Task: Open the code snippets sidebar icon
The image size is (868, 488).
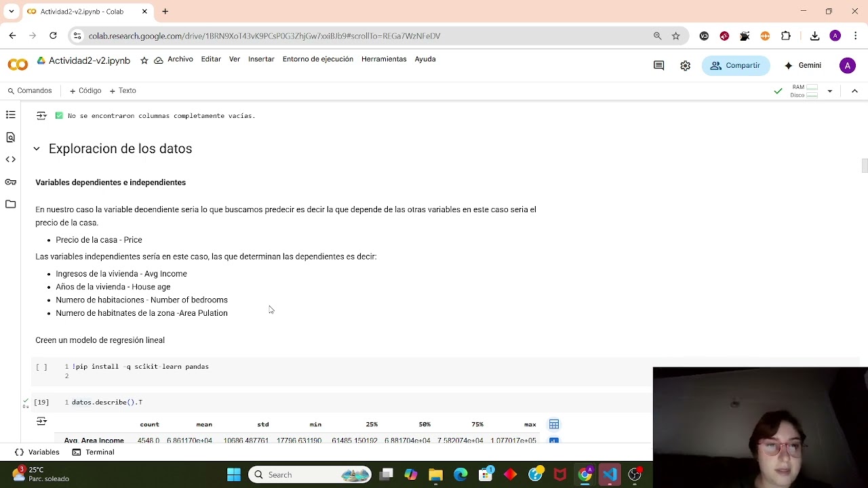Action: coord(10,159)
